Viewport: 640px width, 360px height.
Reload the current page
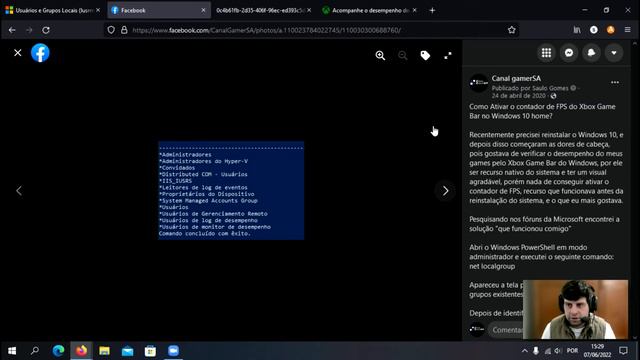(46, 30)
